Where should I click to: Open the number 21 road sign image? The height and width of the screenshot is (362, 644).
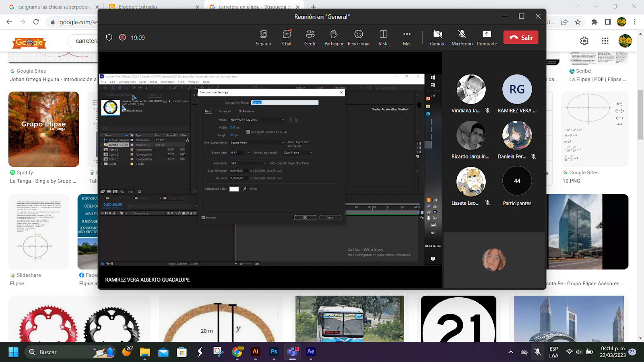pyautogui.click(x=458, y=319)
